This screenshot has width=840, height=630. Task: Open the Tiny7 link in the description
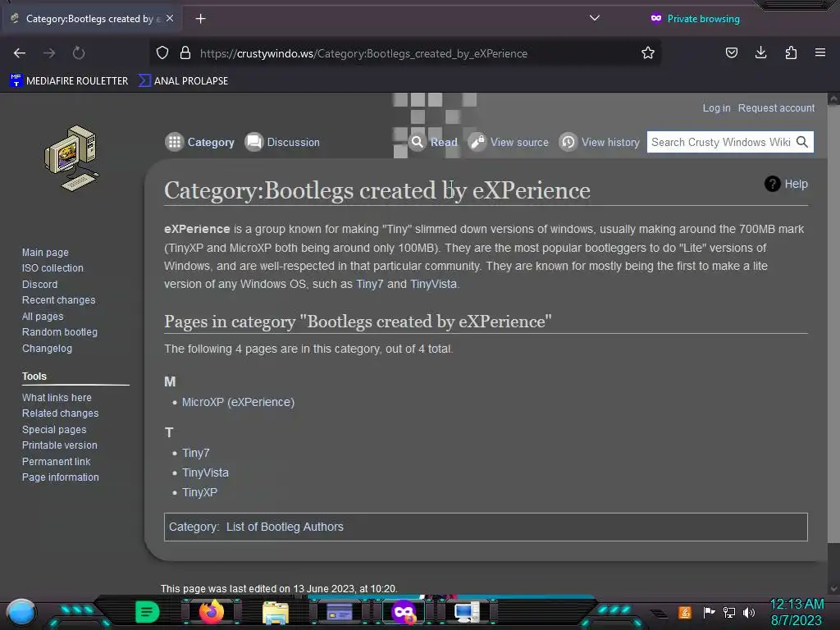(x=370, y=284)
